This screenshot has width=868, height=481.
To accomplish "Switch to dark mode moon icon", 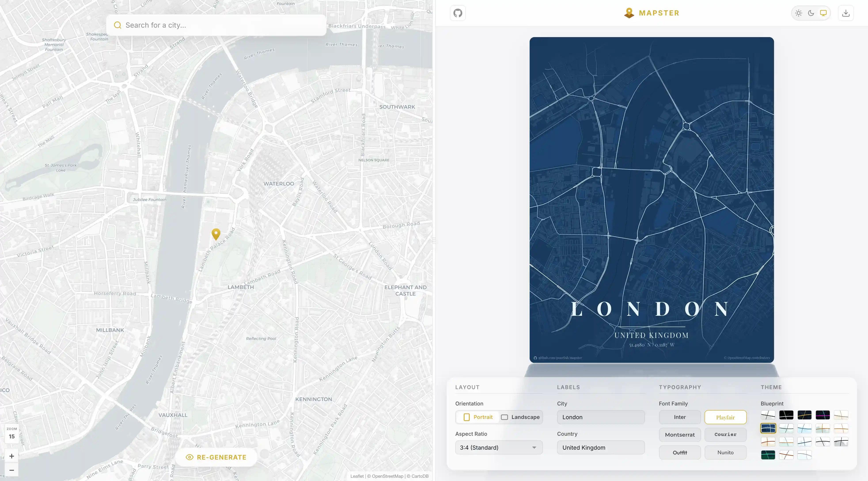I will pos(811,13).
